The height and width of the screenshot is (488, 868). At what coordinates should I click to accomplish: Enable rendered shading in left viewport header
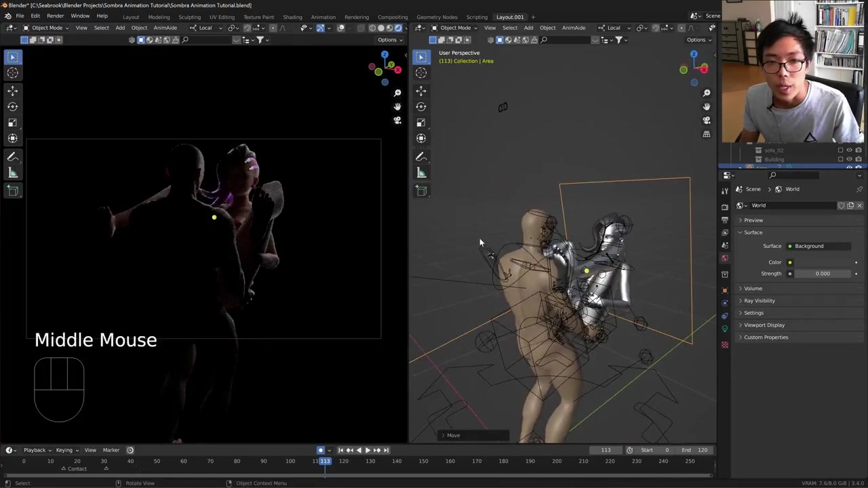397,28
